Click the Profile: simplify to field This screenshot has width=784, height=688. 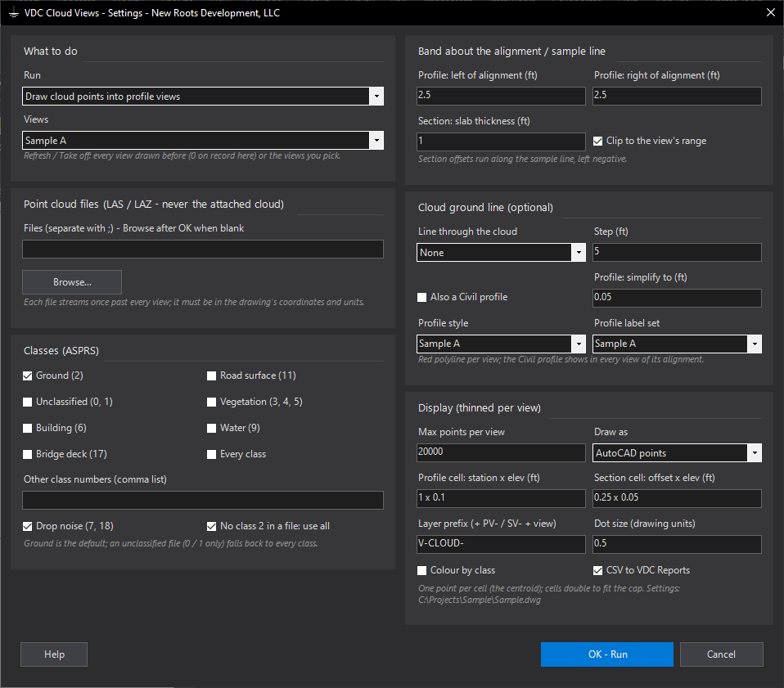tap(677, 299)
